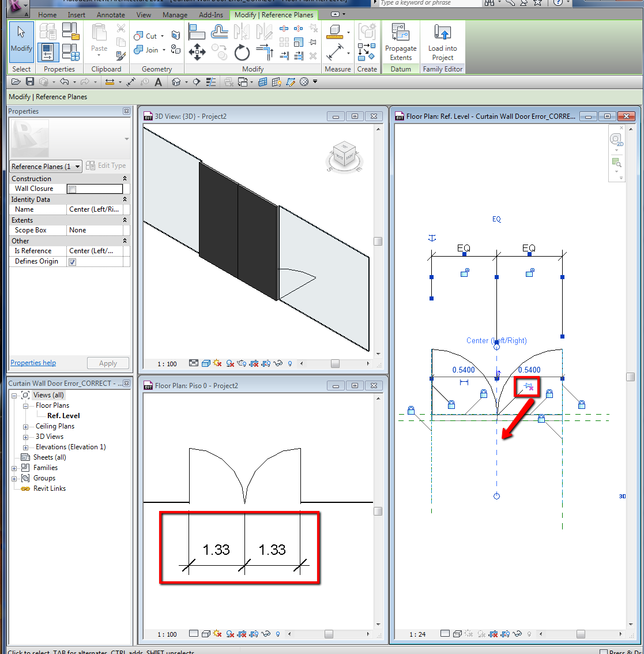Open the View ribbon tab

coord(144,15)
